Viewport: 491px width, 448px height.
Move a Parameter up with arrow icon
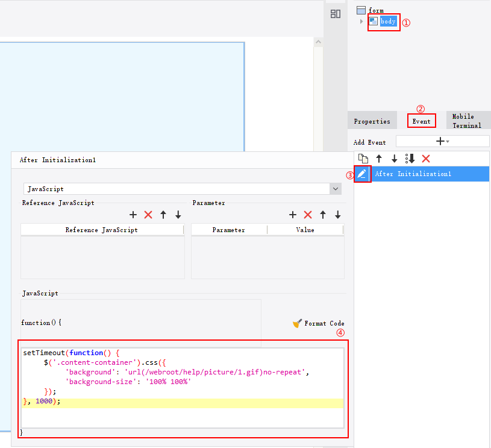pos(323,215)
